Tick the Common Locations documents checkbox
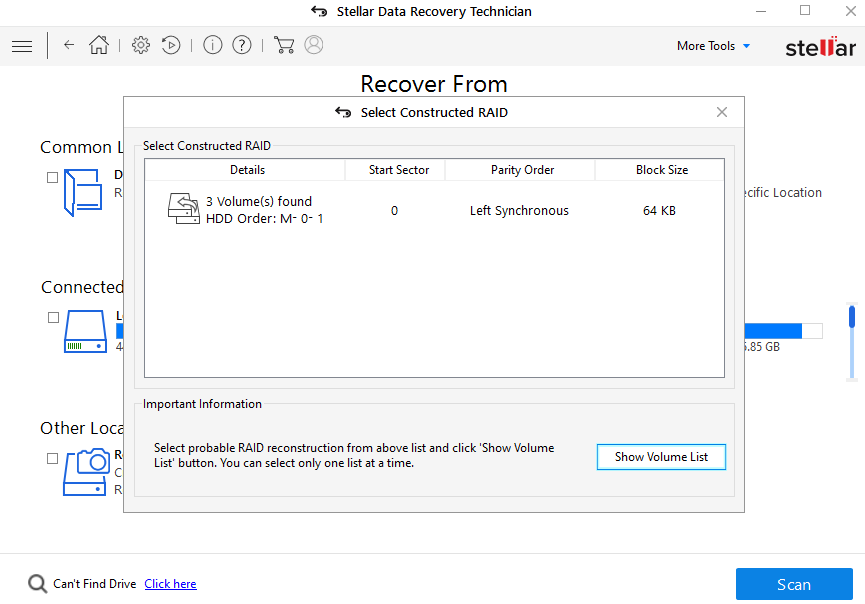 click(52, 178)
